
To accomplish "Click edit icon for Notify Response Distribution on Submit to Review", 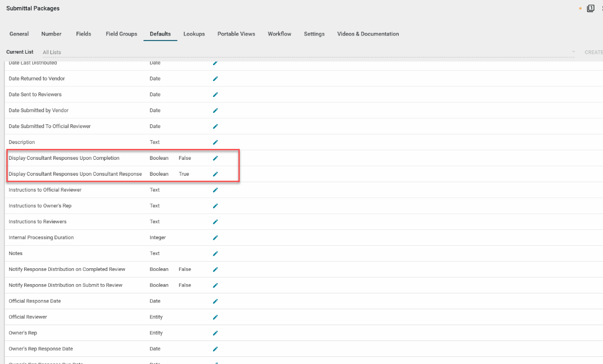I will (215, 285).
